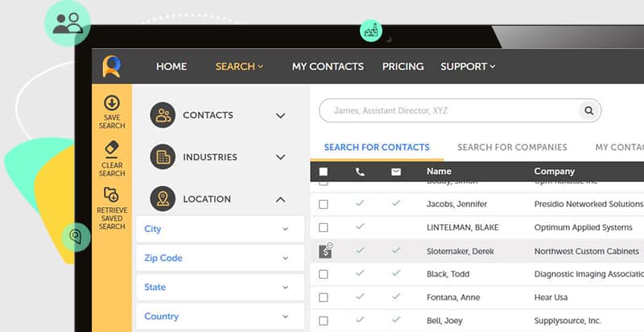The height and width of the screenshot is (332, 644).
Task: Click the Industries filter heading
Action: [x=210, y=157]
